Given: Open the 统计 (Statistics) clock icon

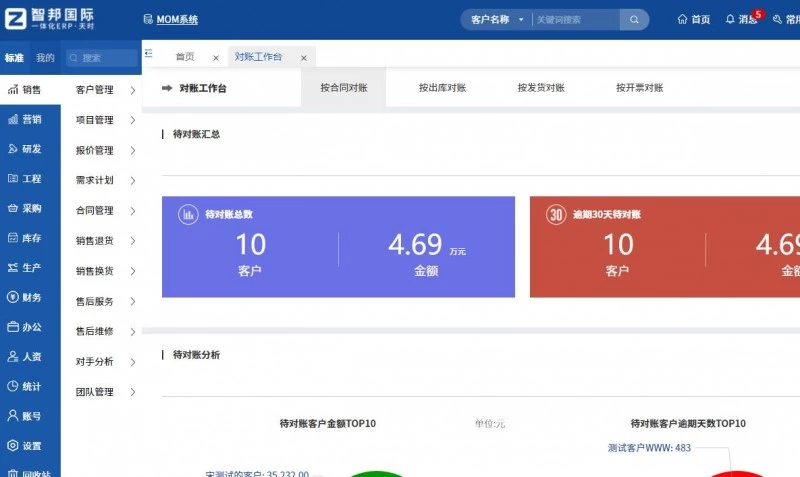Looking at the screenshot, I should [x=12, y=386].
